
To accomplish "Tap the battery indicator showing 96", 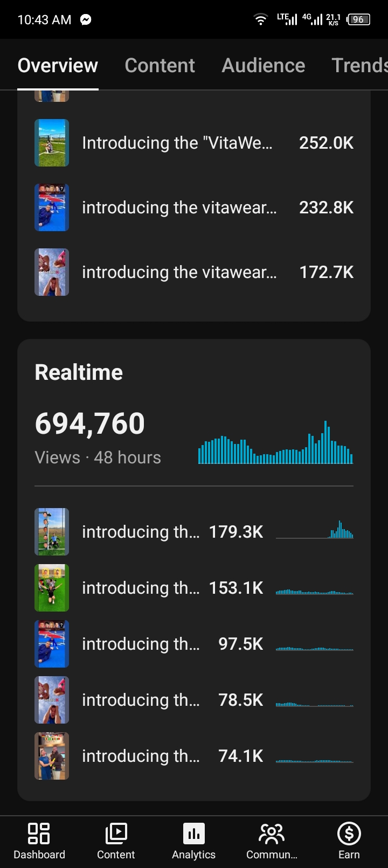I will 358,19.
